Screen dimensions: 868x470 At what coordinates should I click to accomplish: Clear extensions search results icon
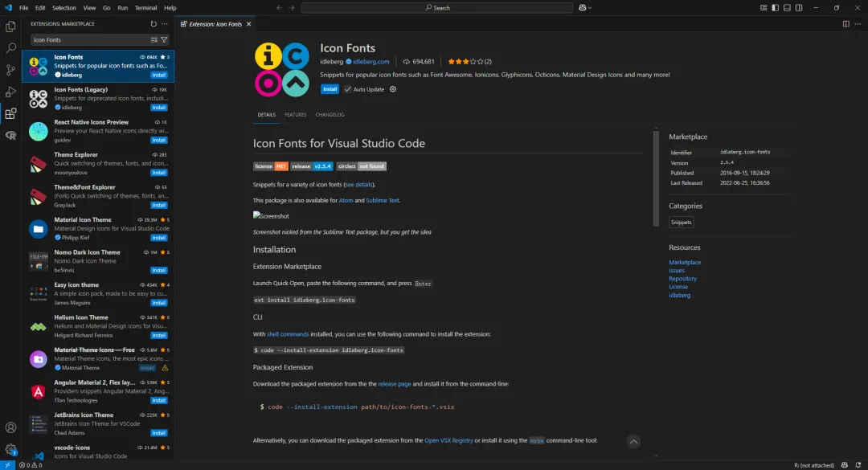[154, 40]
